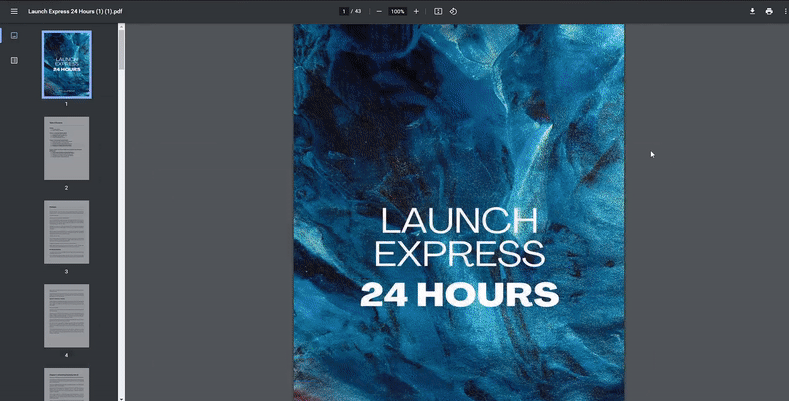Show page thumbnails view in sidebar
Image resolution: width=789 pixels, height=401 pixels.
[14, 35]
